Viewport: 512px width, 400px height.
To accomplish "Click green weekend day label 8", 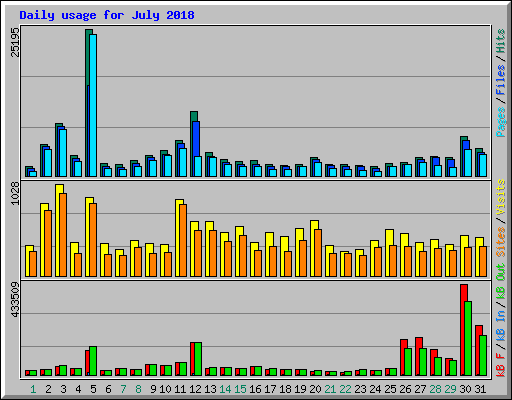I will (x=138, y=389).
